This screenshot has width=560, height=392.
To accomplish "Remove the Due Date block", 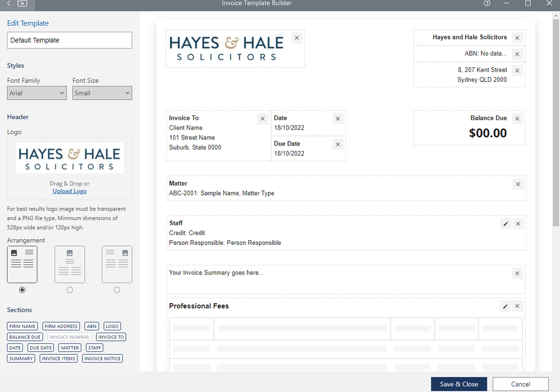I will 338,144.
